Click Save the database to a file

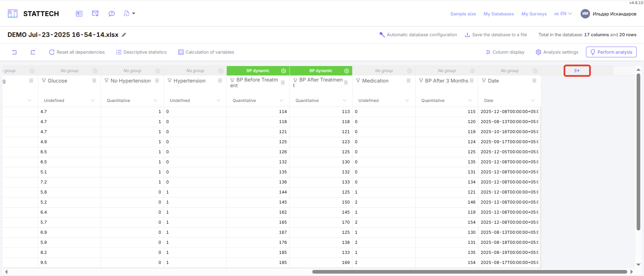pyautogui.click(x=496, y=35)
